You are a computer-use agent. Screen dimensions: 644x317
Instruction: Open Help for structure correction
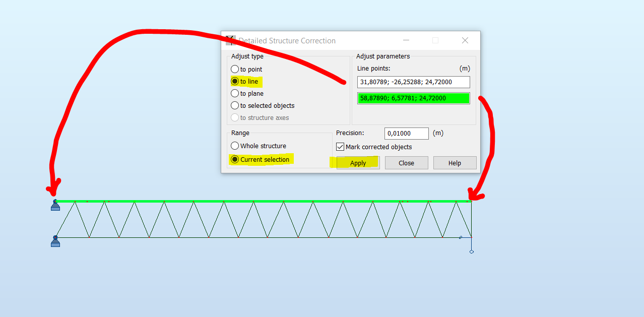pyautogui.click(x=454, y=162)
